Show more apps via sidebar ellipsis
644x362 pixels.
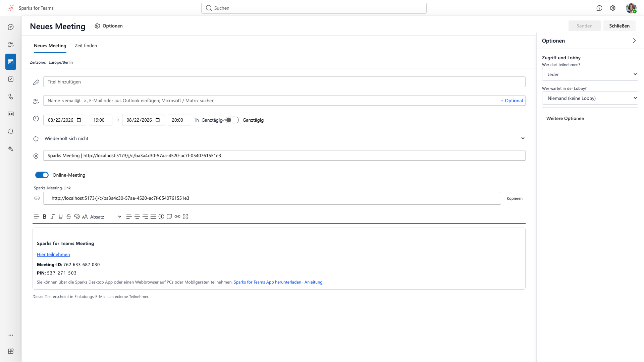point(11,335)
